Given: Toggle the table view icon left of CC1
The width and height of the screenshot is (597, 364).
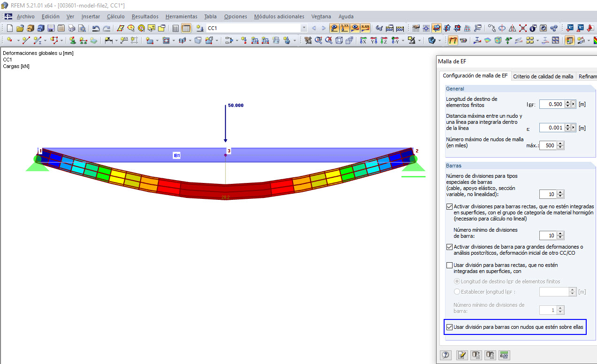Looking at the screenshot, I should pos(186,28).
